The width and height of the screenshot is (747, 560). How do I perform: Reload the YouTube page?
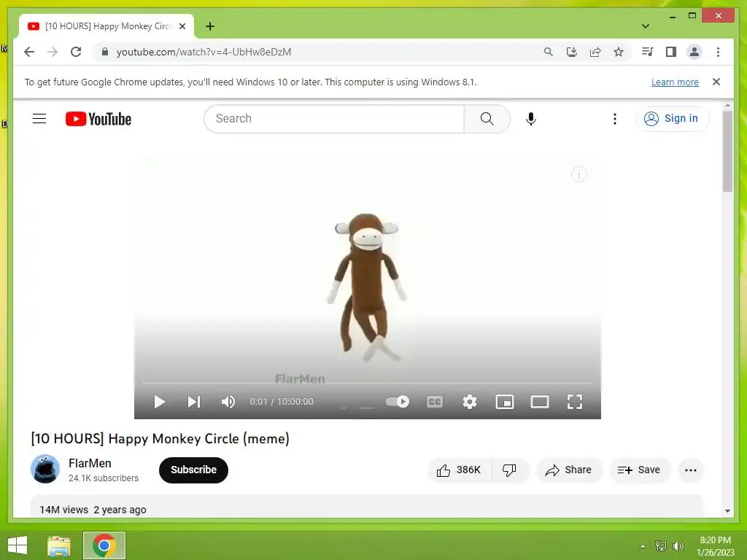coord(76,52)
